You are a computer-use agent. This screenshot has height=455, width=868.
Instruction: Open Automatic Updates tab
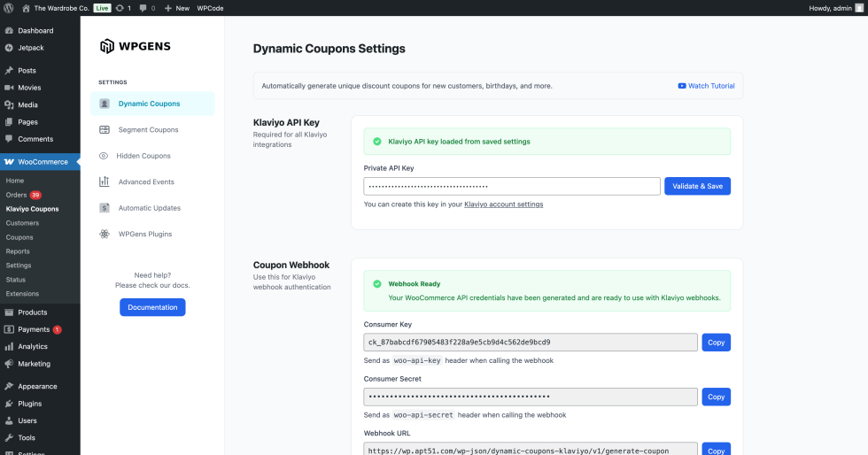pos(152,208)
